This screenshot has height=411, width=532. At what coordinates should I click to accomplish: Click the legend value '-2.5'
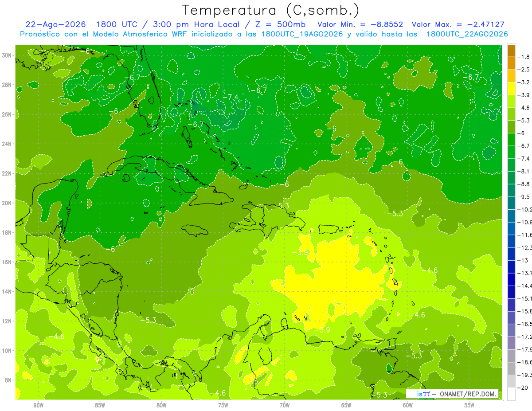tap(524, 70)
